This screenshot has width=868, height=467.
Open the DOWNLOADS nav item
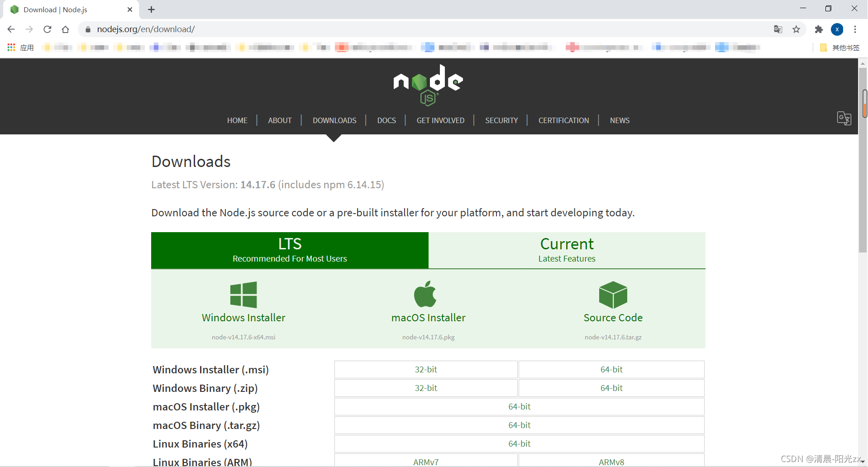334,120
